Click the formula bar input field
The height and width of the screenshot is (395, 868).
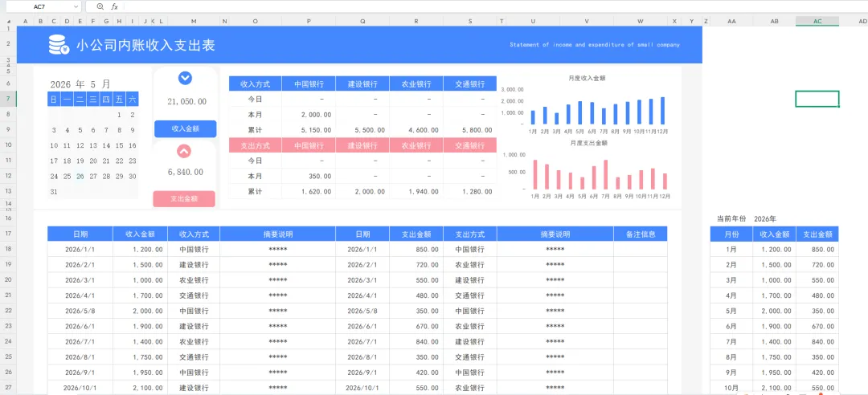493,6
